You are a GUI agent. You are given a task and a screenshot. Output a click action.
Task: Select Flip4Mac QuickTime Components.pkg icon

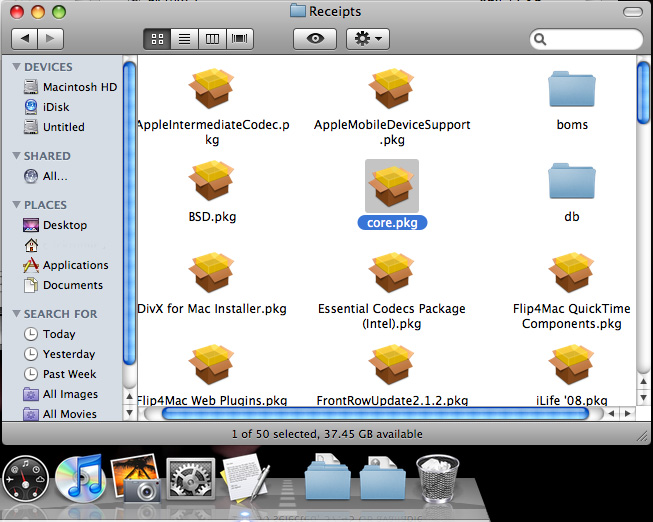click(x=572, y=272)
